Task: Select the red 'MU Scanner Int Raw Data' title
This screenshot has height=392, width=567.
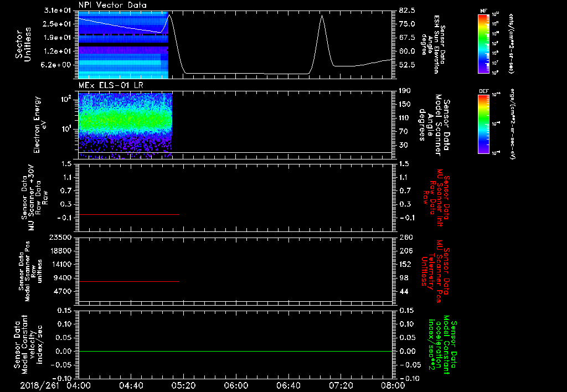Action: pos(436,198)
